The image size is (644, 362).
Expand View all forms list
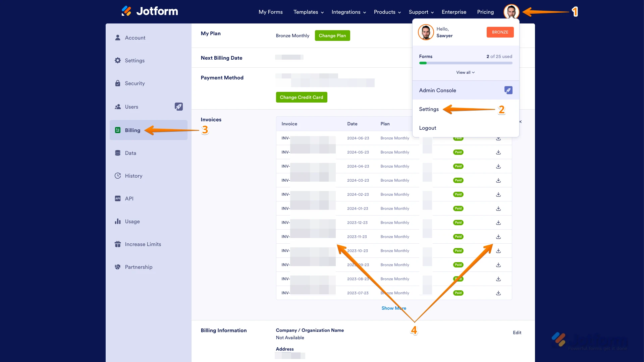pos(465,72)
